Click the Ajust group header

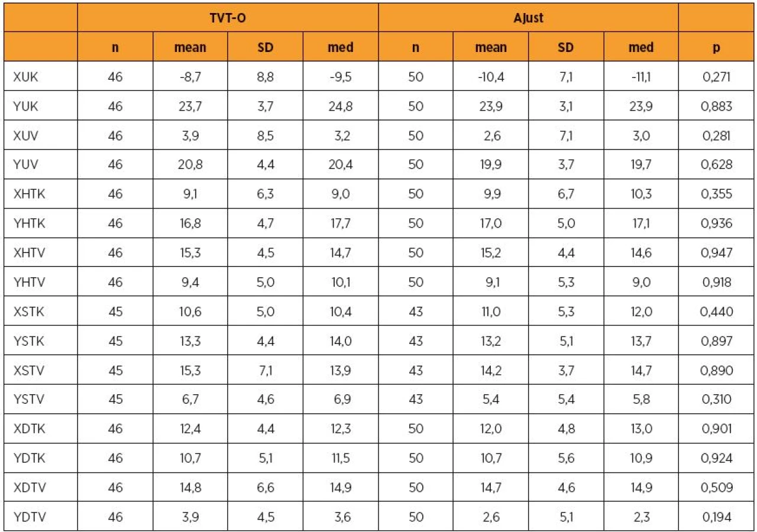pyautogui.click(x=529, y=18)
